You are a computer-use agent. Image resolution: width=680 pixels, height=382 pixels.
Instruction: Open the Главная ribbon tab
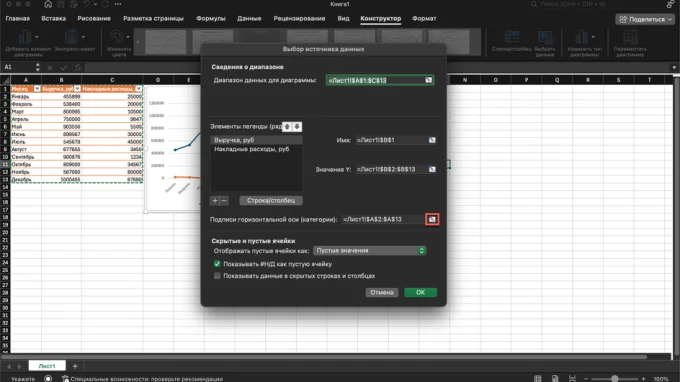(x=18, y=19)
